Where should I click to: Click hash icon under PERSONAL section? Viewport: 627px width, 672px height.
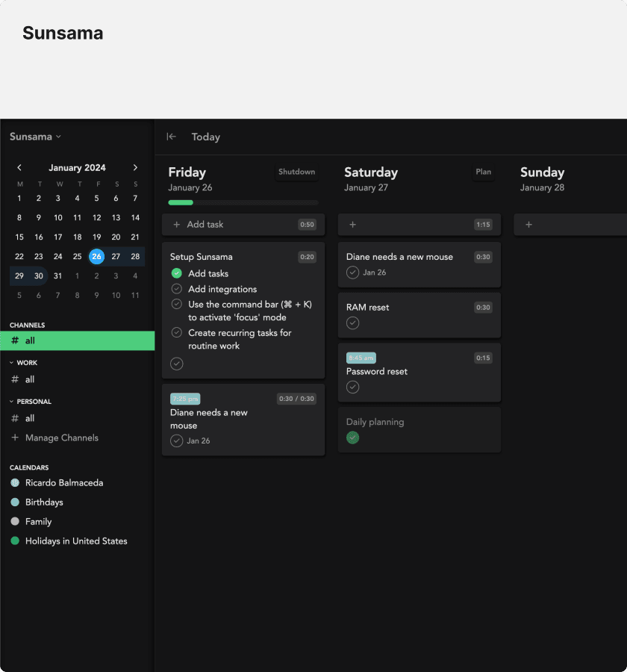[x=15, y=418]
